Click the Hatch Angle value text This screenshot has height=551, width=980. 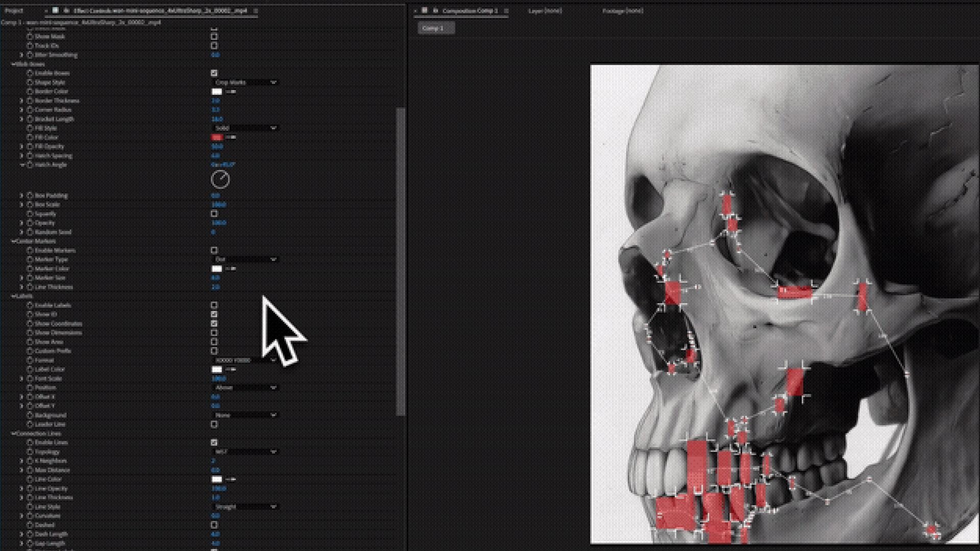[x=223, y=165]
